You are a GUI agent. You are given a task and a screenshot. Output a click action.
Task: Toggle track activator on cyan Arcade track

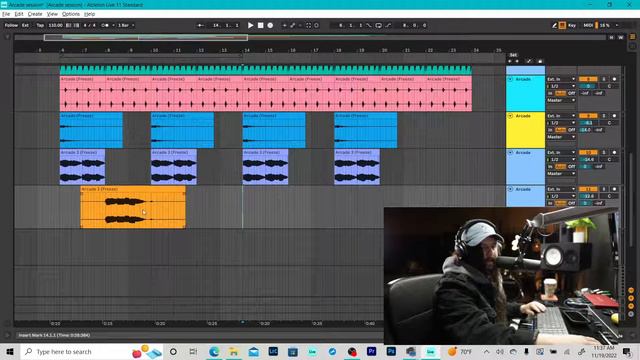[588, 79]
